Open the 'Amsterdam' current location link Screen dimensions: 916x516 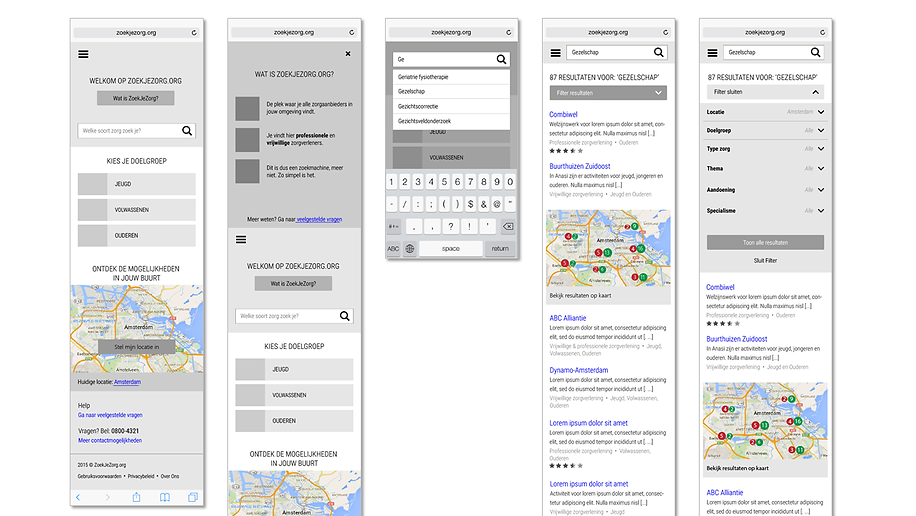127,382
